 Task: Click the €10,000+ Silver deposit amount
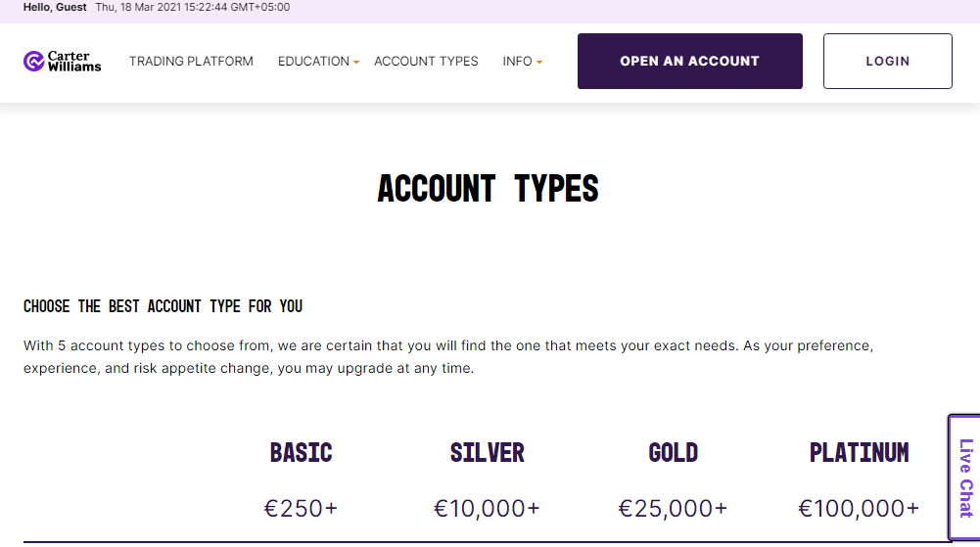[x=487, y=509]
